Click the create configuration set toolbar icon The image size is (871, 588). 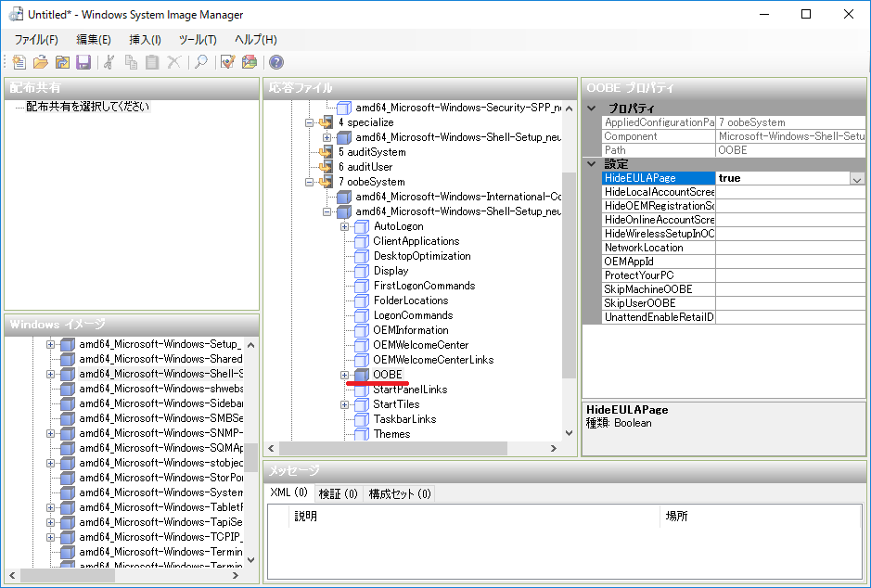pos(250,62)
